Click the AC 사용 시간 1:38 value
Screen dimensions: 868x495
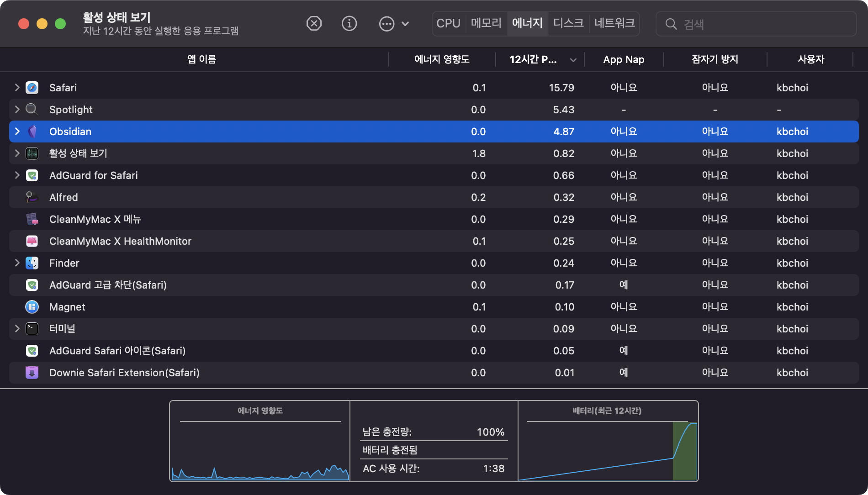[x=493, y=469]
